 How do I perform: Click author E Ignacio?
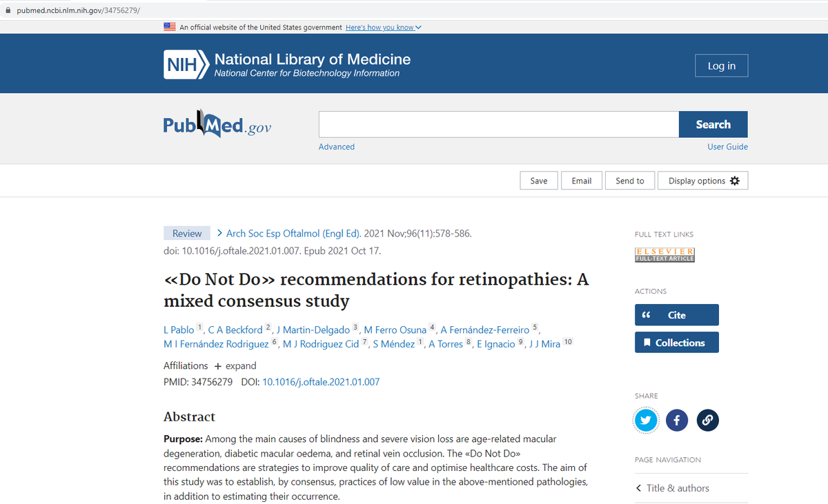pyautogui.click(x=496, y=344)
